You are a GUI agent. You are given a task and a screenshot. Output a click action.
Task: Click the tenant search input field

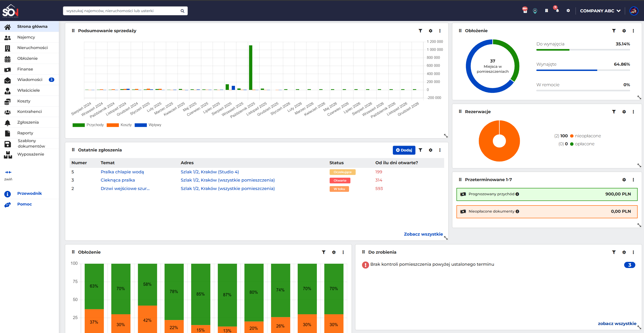(123, 11)
